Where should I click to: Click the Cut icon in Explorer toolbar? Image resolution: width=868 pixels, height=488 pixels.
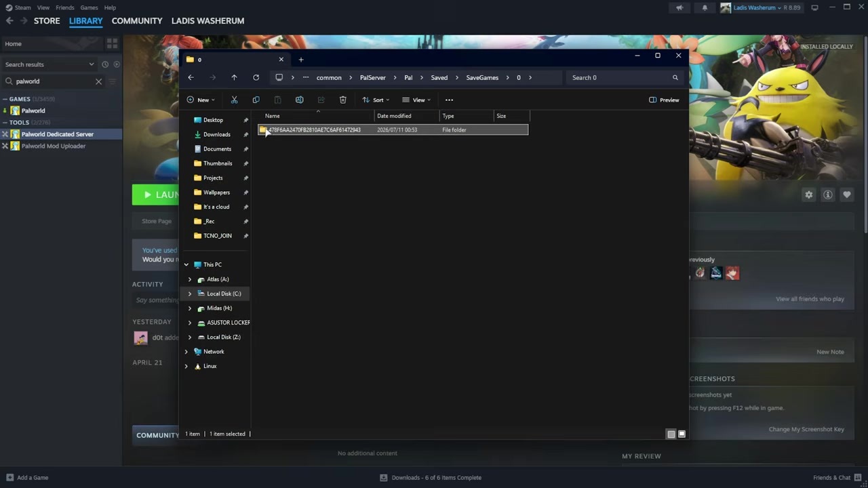(x=234, y=100)
